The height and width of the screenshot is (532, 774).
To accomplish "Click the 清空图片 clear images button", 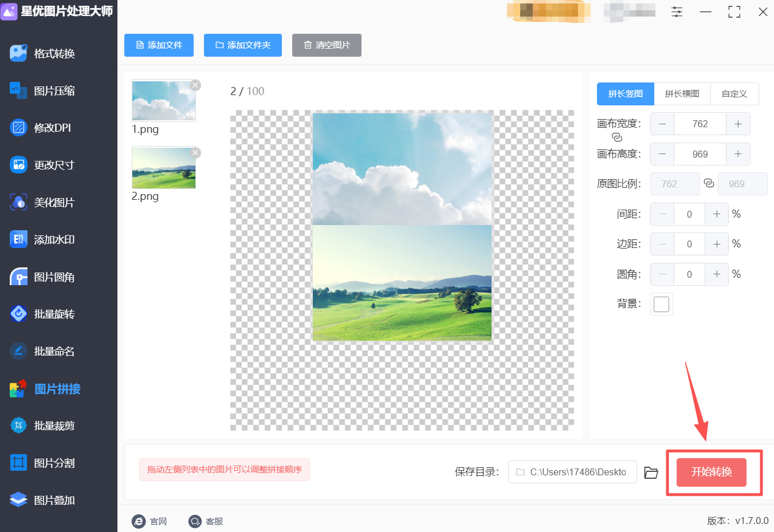I will (327, 45).
